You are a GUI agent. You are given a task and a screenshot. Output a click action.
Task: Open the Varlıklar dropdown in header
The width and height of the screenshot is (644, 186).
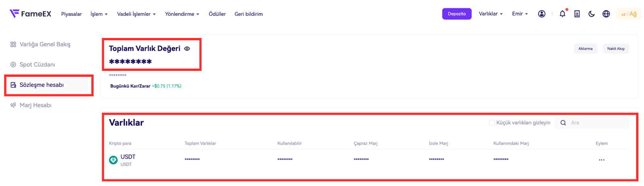tap(491, 14)
